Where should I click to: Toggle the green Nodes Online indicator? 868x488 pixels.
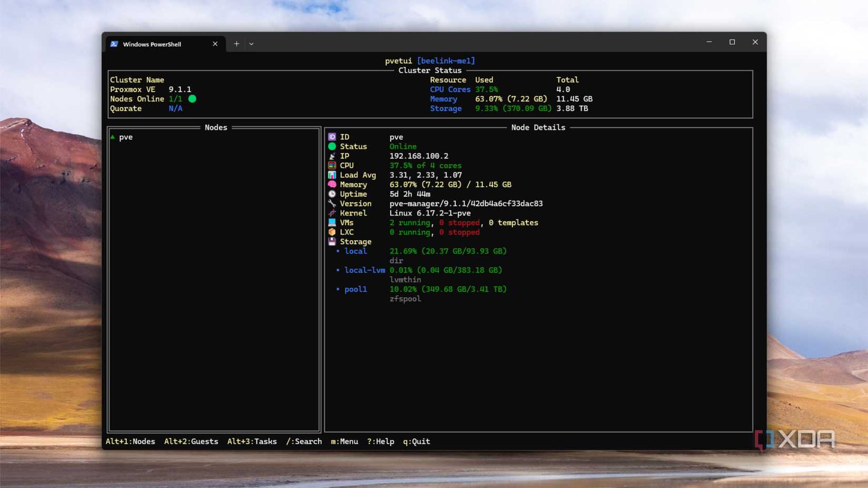tap(193, 98)
